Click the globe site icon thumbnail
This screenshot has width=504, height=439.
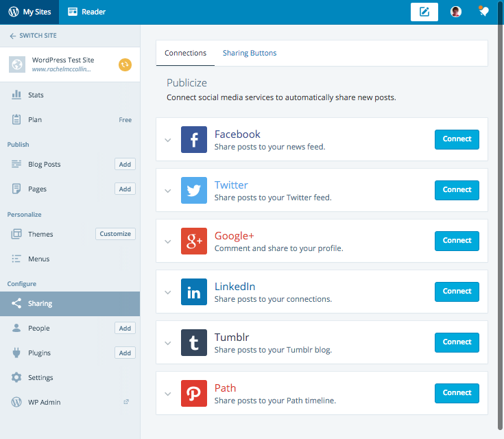tap(17, 64)
